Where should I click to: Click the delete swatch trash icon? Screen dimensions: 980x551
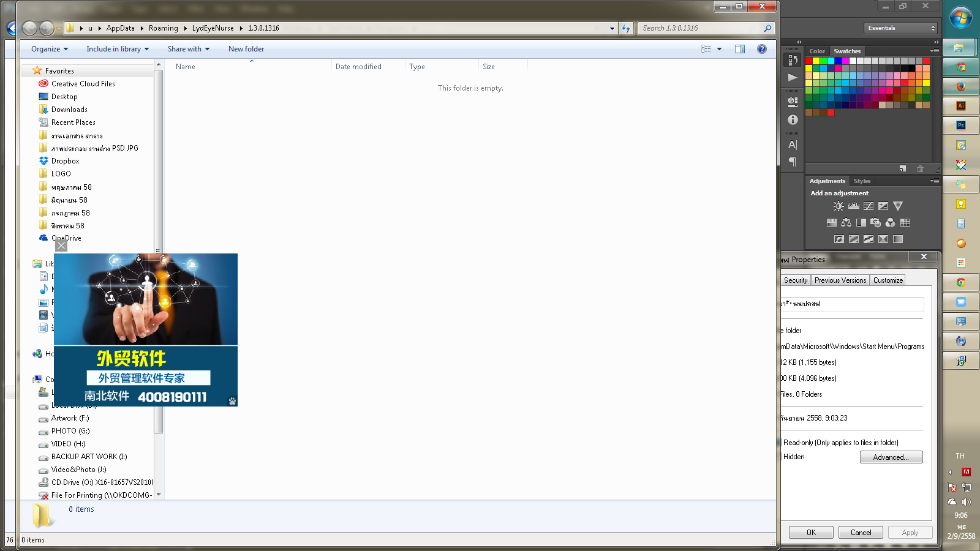point(919,168)
